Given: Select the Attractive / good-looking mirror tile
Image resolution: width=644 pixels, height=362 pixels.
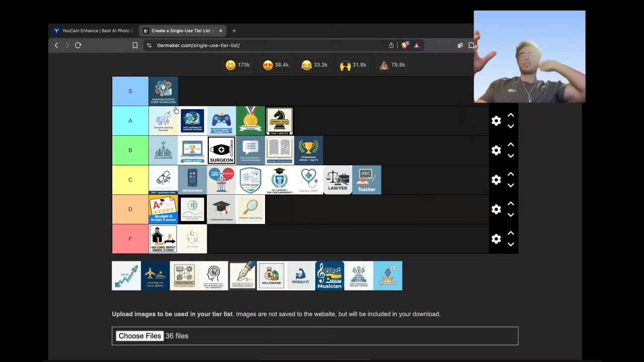Looking at the screenshot, I should tap(251, 209).
